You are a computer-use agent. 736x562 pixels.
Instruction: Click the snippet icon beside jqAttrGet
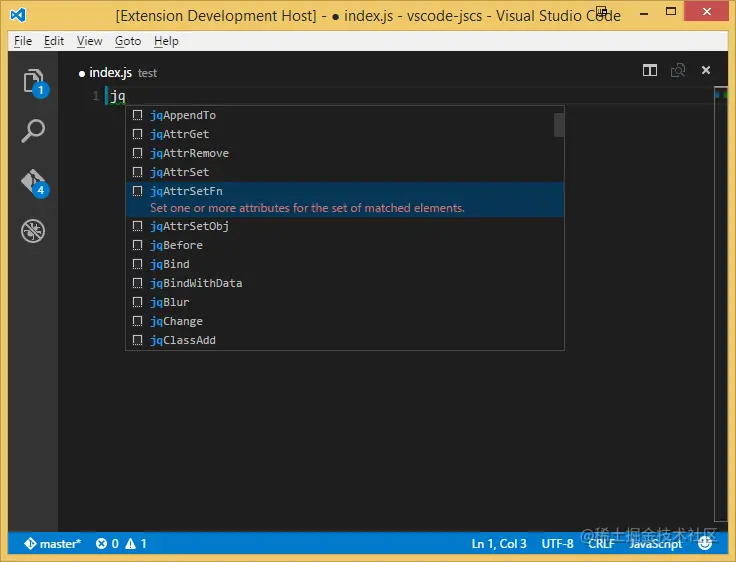137,134
